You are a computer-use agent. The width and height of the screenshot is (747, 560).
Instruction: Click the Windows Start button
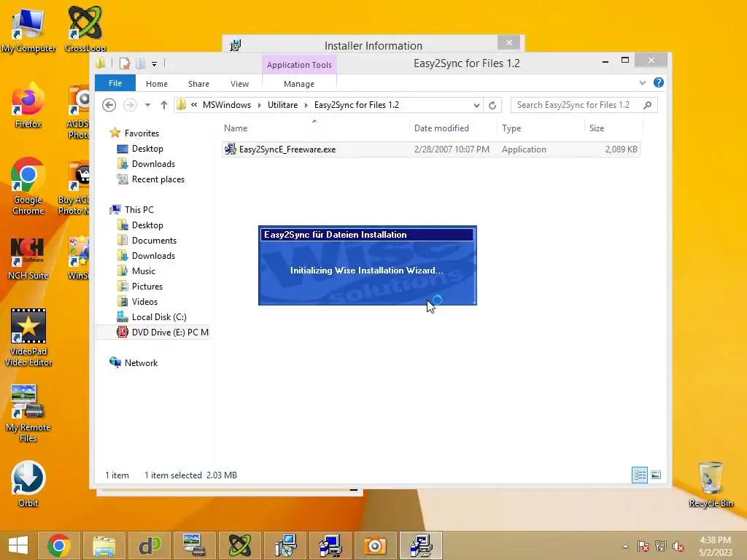pos(18,545)
